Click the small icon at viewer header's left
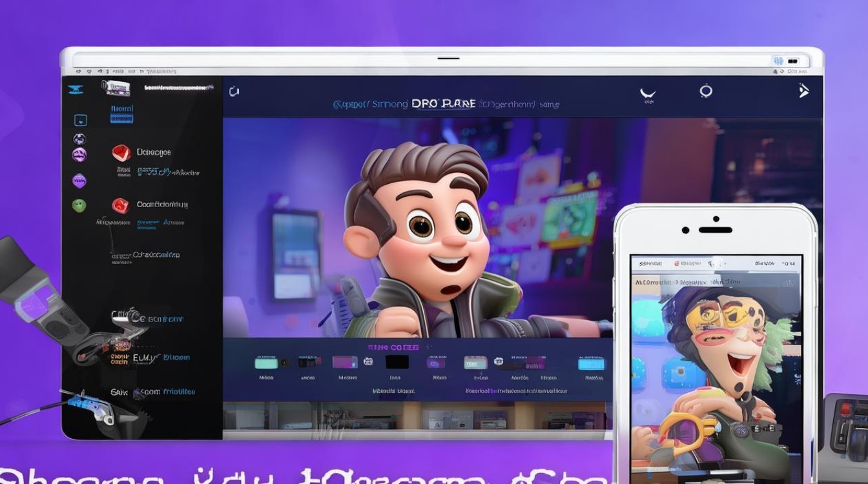868x484 pixels. [x=234, y=92]
